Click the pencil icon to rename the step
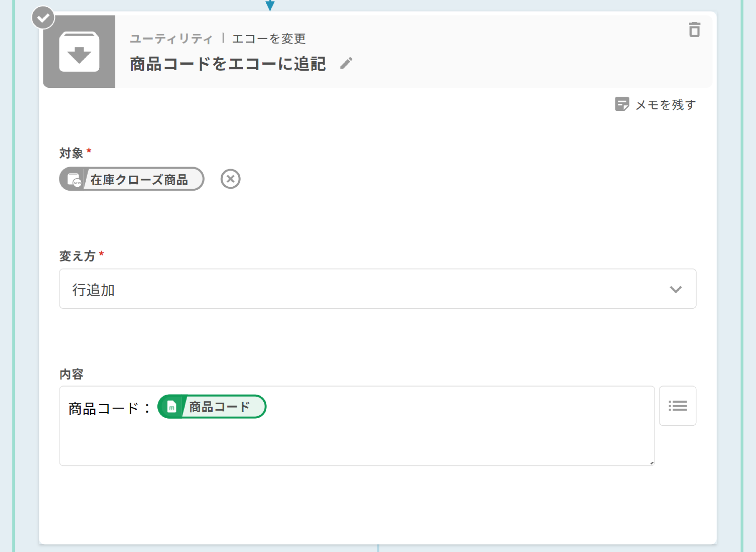The height and width of the screenshot is (552, 756). pyautogui.click(x=346, y=63)
